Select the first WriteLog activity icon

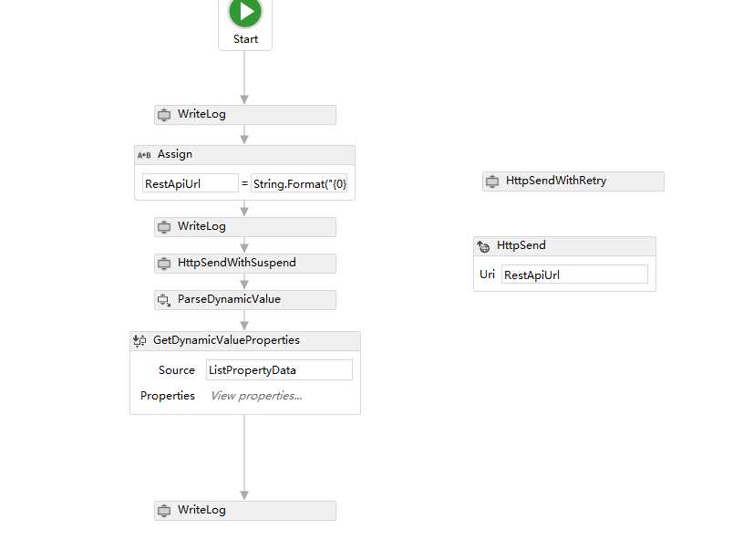[x=164, y=115]
